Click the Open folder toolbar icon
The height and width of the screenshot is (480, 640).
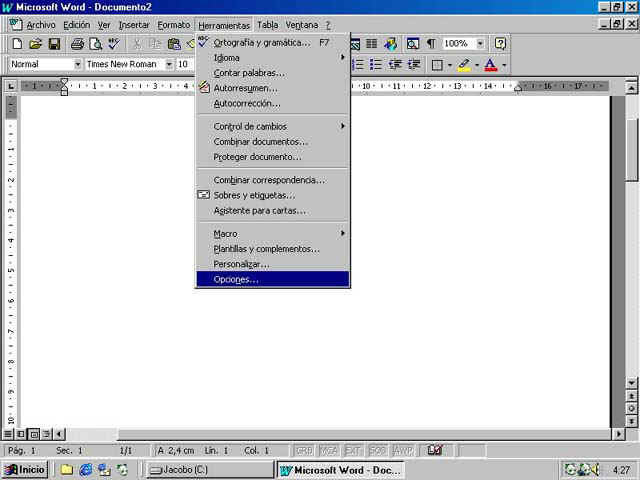[x=36, y=43]
